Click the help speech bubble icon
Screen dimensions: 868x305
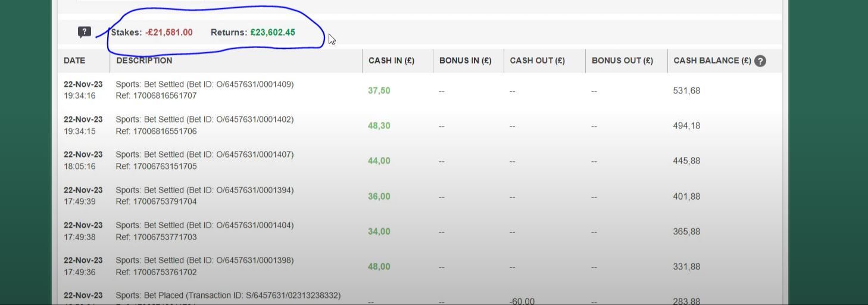85,33
